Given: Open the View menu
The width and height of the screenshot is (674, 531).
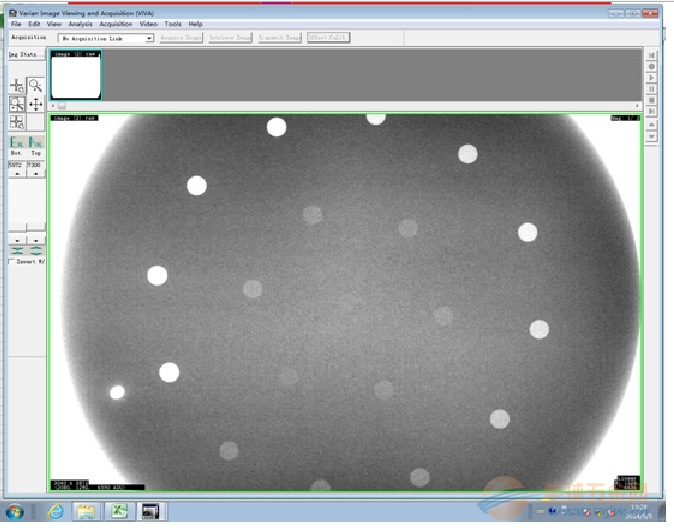Looking at the screenshot, I should tap(54, 24).
